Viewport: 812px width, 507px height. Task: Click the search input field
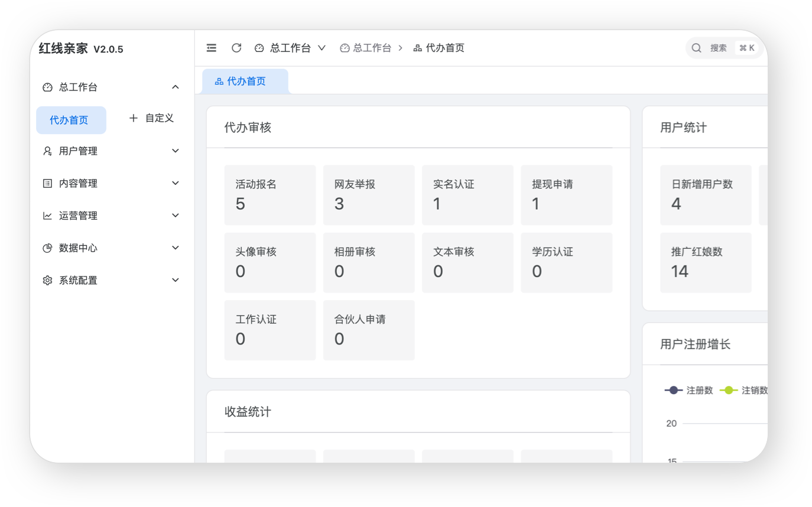pos(726,48)
